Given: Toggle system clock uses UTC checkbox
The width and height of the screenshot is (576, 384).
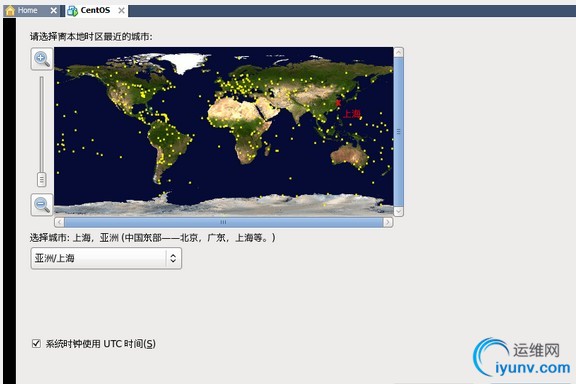Looking at the screenshot, I should coord(36,344).
